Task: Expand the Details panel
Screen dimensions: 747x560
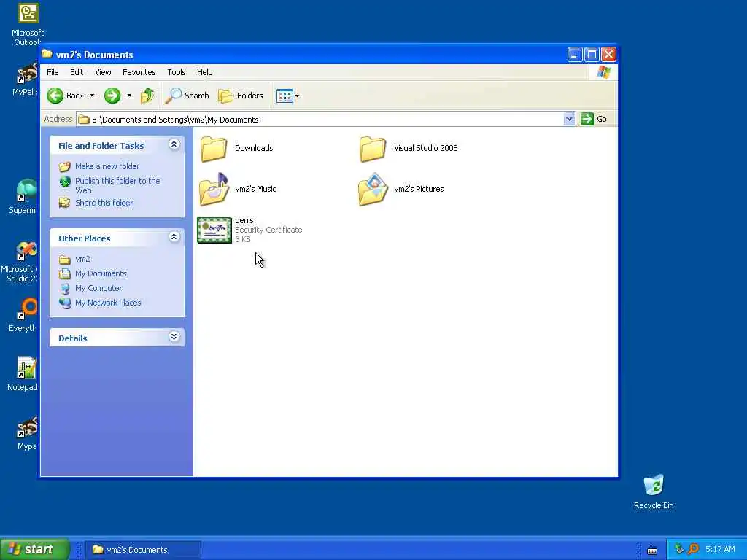Action: point(174,337)
